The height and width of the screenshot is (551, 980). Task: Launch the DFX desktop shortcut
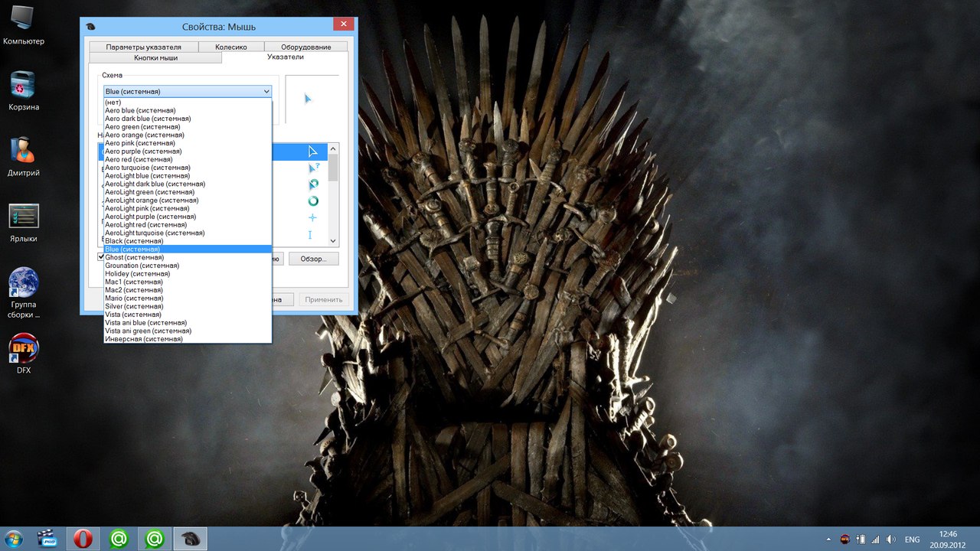coord(24,354)
